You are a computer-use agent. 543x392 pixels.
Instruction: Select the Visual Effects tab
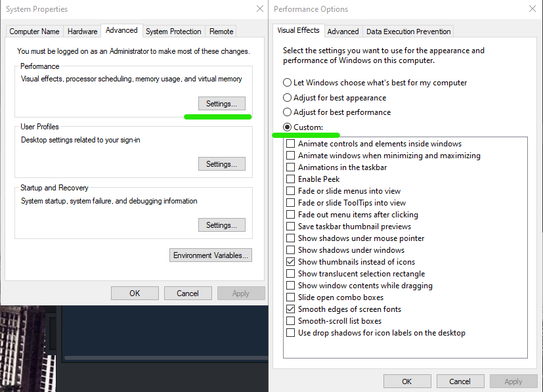tap(298, 30)
